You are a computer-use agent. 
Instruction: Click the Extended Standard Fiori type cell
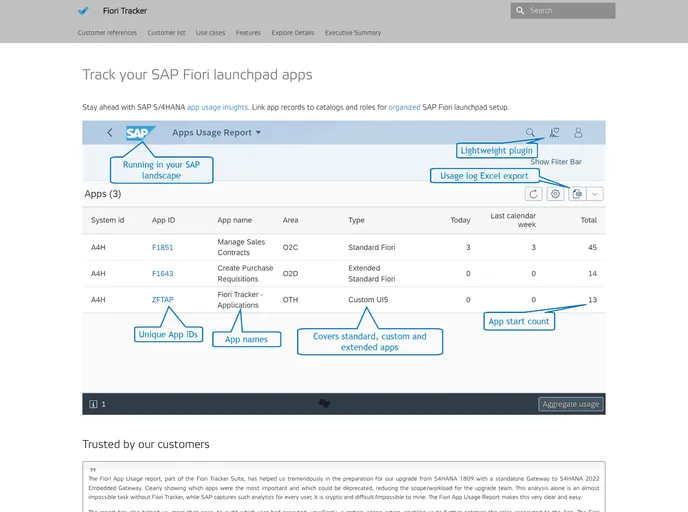[372, 274]
